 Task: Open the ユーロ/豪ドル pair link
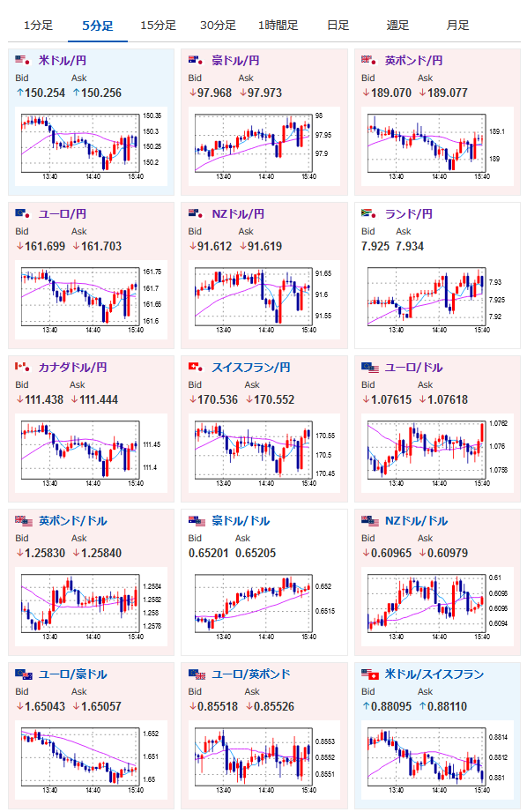point(72,674)
